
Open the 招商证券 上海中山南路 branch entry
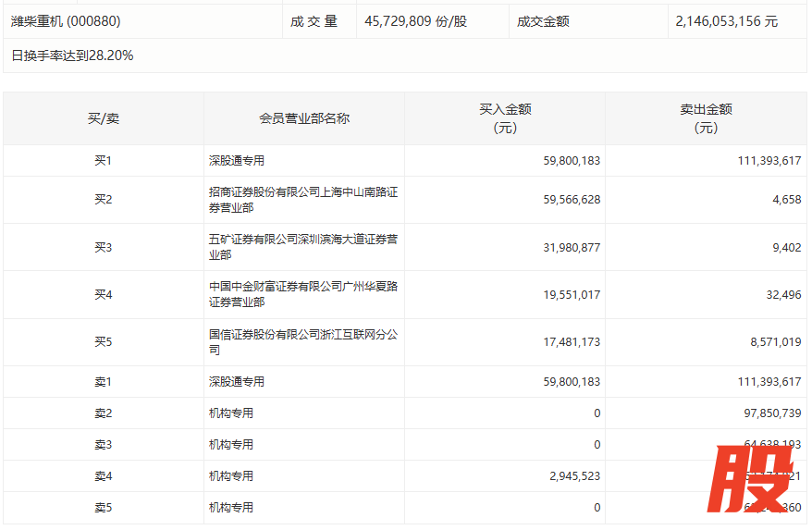(x=303, y=200)
